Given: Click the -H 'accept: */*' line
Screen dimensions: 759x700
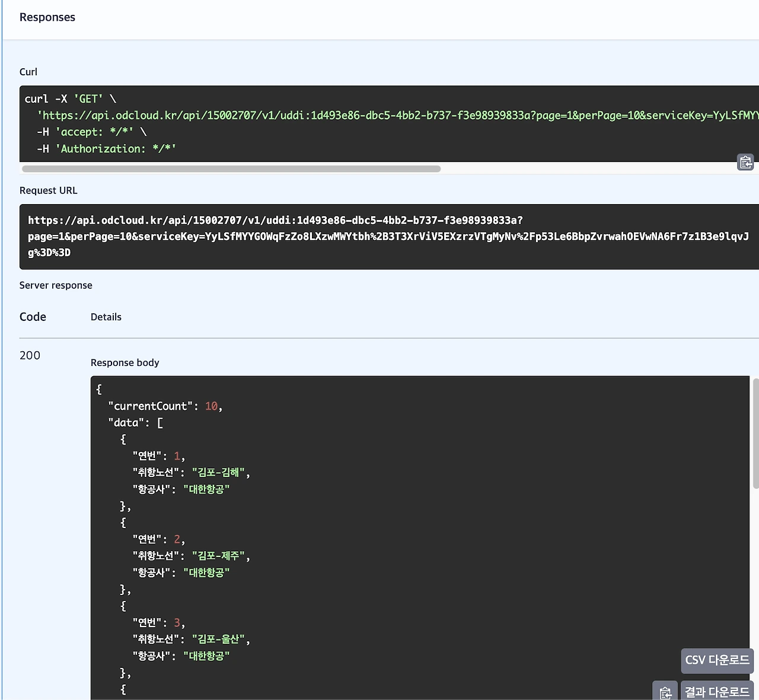Looking at the screenshot, I should click(x=91, y=132).
